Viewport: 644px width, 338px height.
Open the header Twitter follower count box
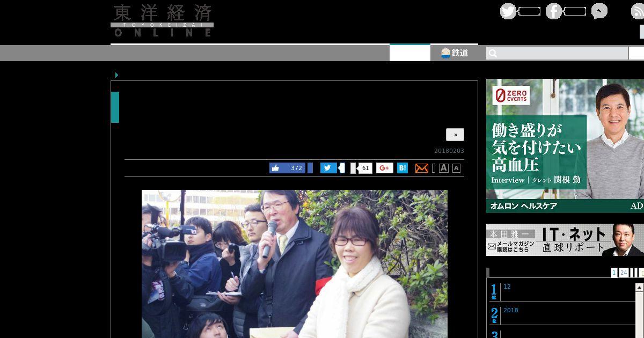pos(530,11)
